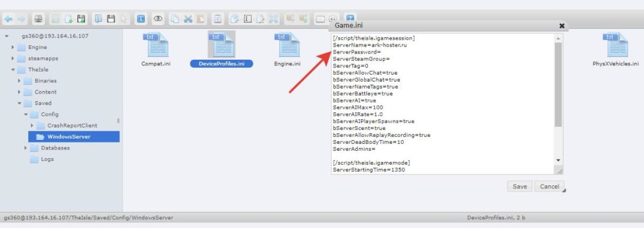Expand the Databases folder arrow

coord(26,148)
